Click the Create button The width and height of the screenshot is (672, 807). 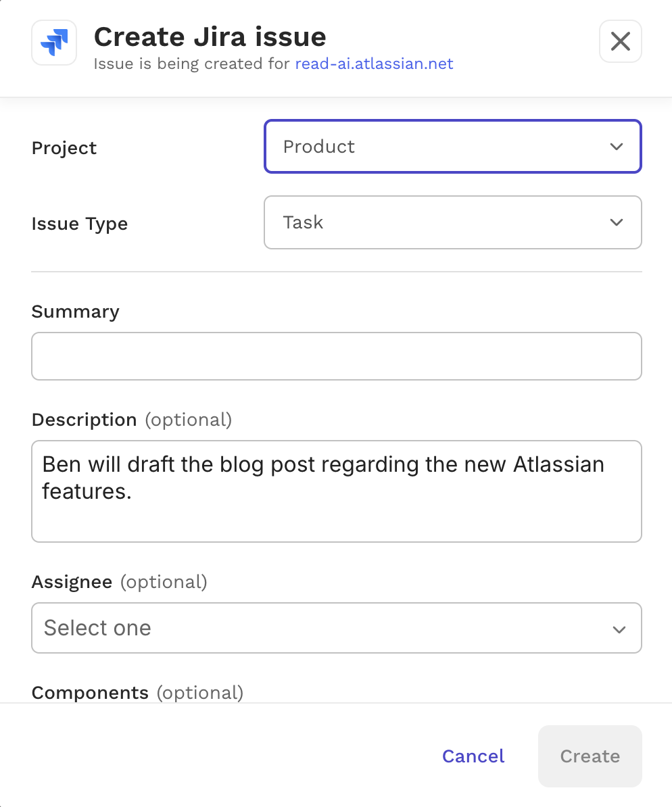(x=590, y=756)
